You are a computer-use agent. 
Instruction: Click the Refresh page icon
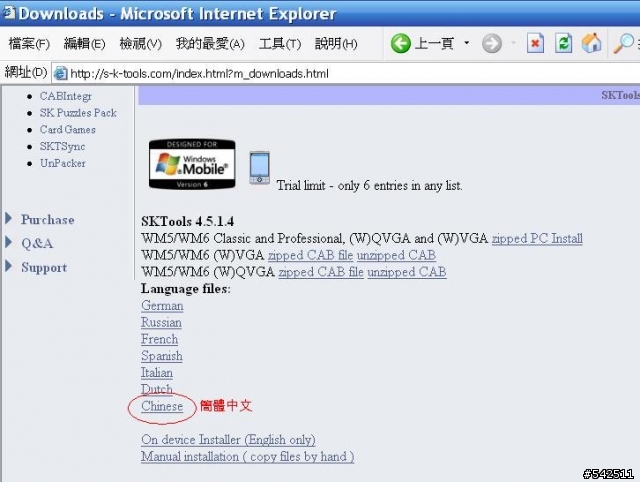[563, 43]
